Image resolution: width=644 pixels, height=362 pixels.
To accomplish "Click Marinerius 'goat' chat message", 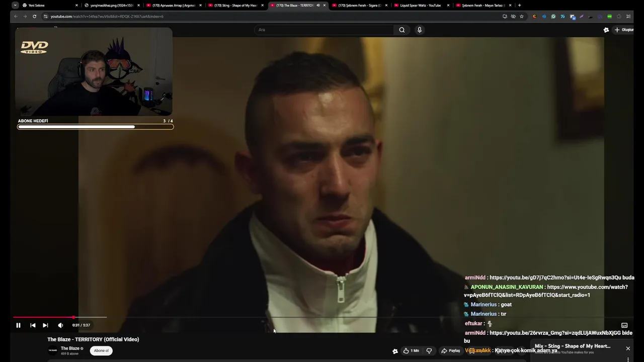I will [x=506, y=305].
